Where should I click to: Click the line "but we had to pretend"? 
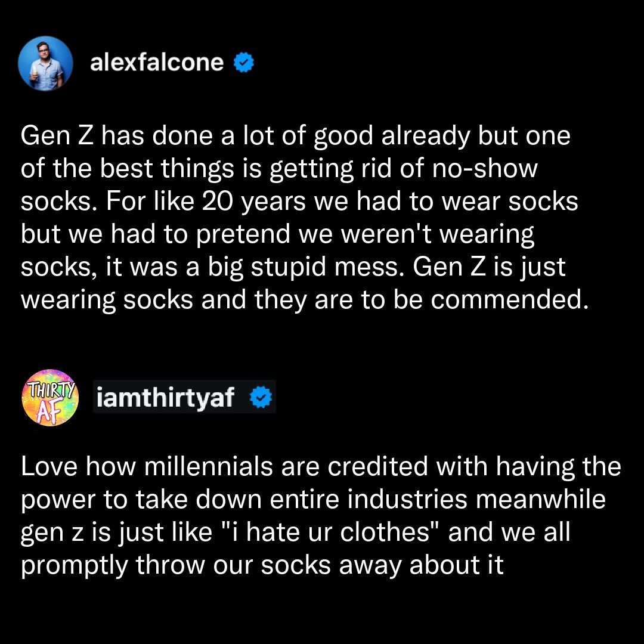[x=277, y=234]
